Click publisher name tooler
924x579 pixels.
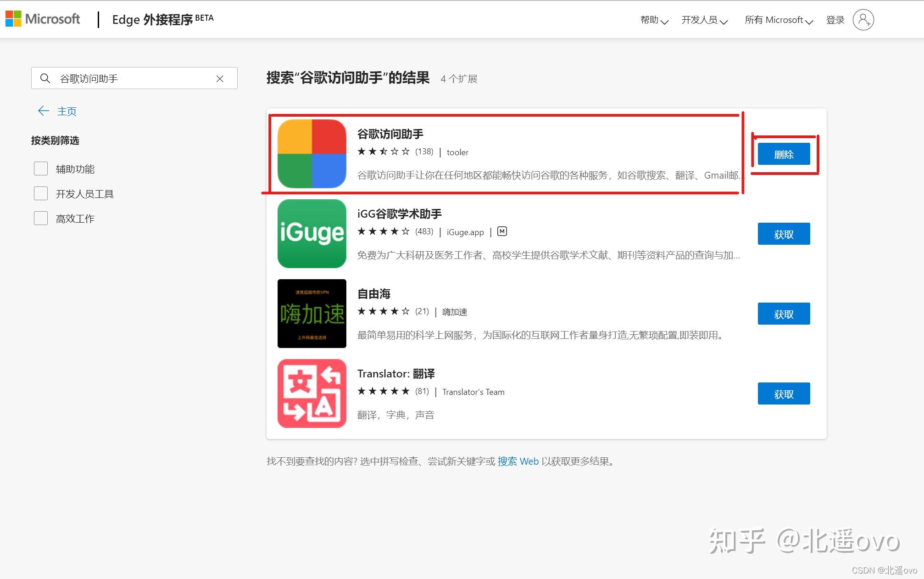(457, 152)
